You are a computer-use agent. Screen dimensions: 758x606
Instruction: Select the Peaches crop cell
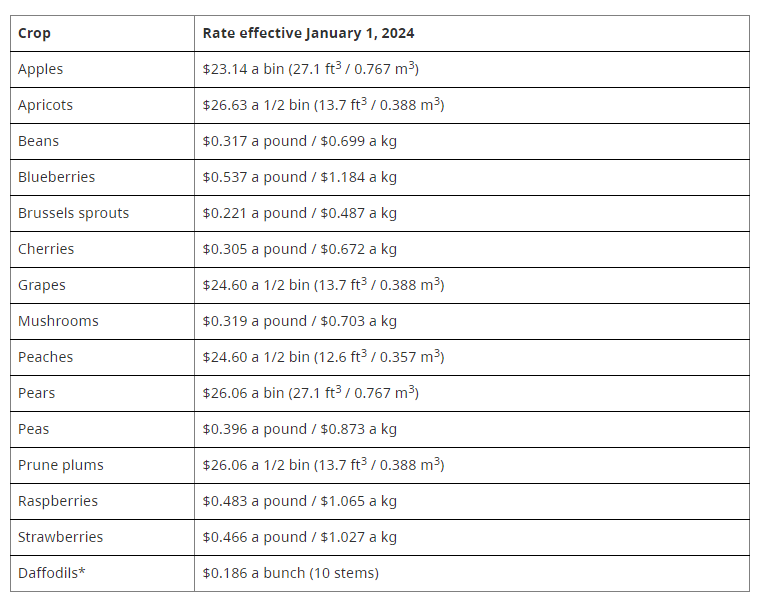[45, 357]
